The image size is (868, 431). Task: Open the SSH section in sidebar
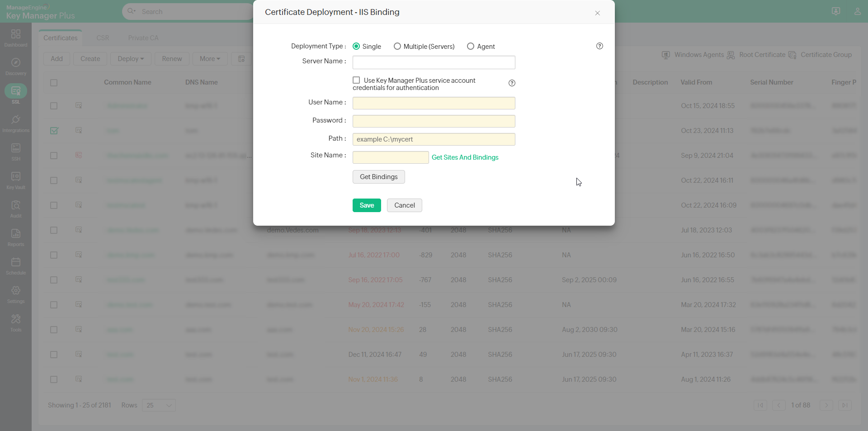tap(16, 150)
